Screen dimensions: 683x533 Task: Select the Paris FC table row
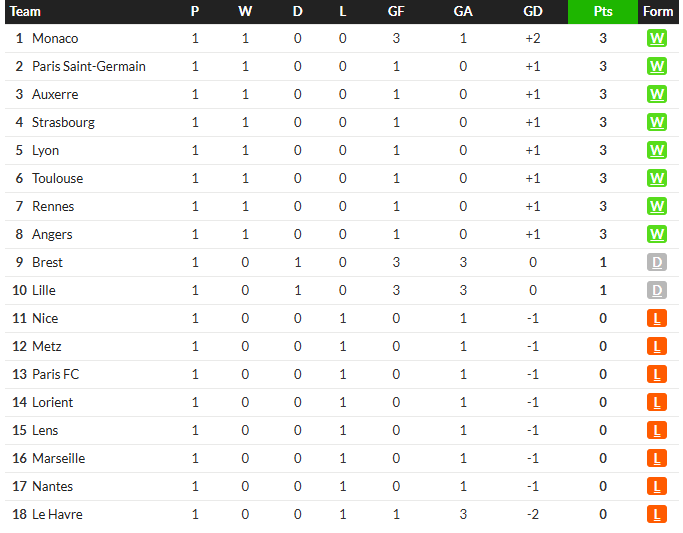342,374
